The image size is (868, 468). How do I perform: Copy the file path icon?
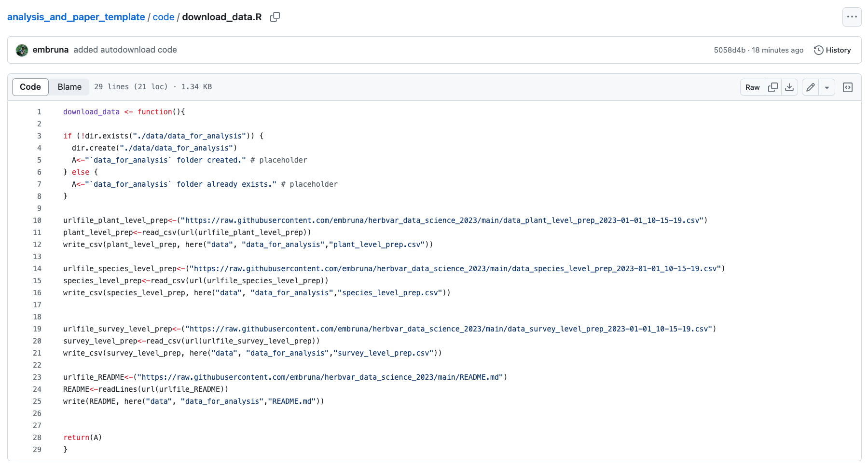275,17
